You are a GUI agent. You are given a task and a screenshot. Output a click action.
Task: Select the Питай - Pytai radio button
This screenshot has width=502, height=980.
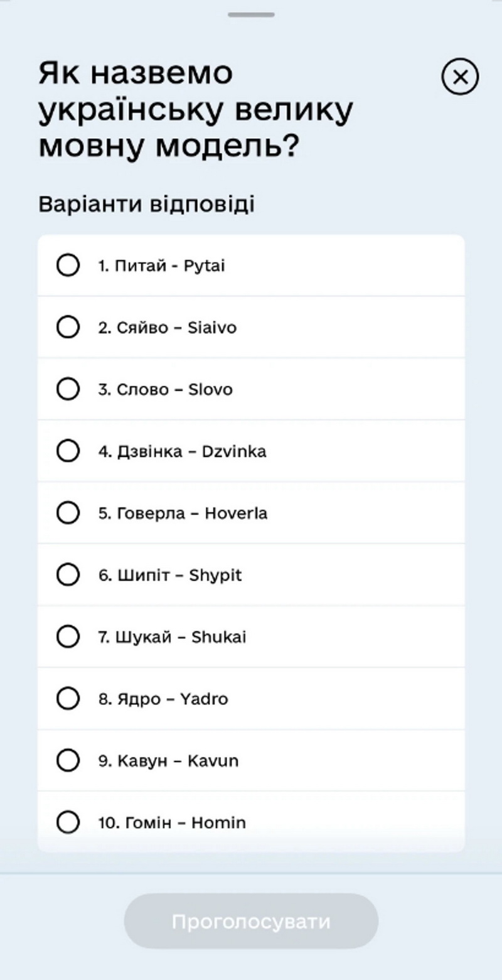pyautogui.click(x=68, y=266)
